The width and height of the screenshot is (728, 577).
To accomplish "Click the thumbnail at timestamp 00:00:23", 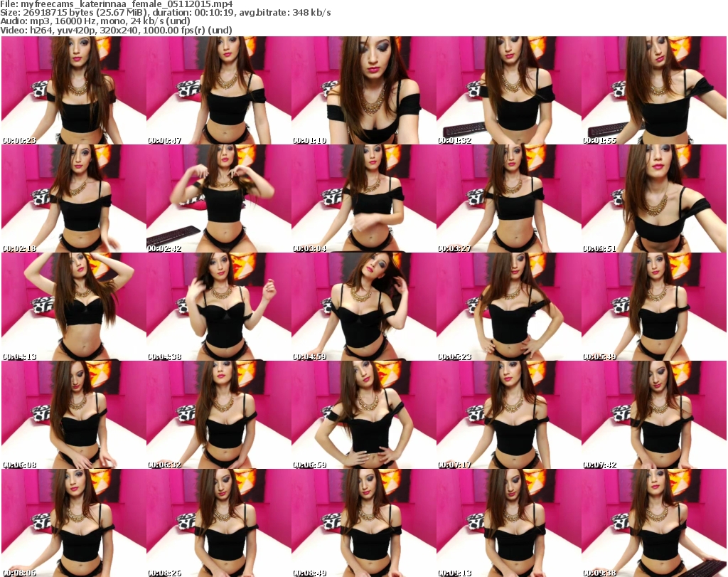I will pos(73,90).
